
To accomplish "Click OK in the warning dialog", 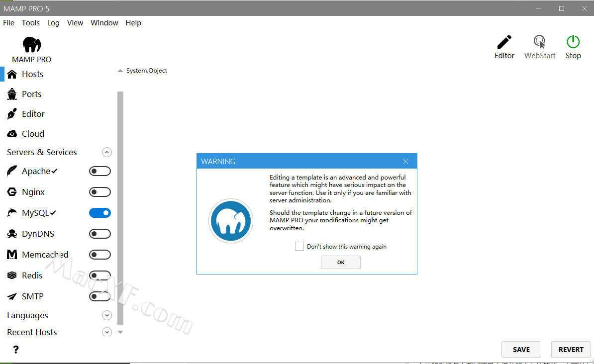I will pyautogui.click(x=341, y=262).
